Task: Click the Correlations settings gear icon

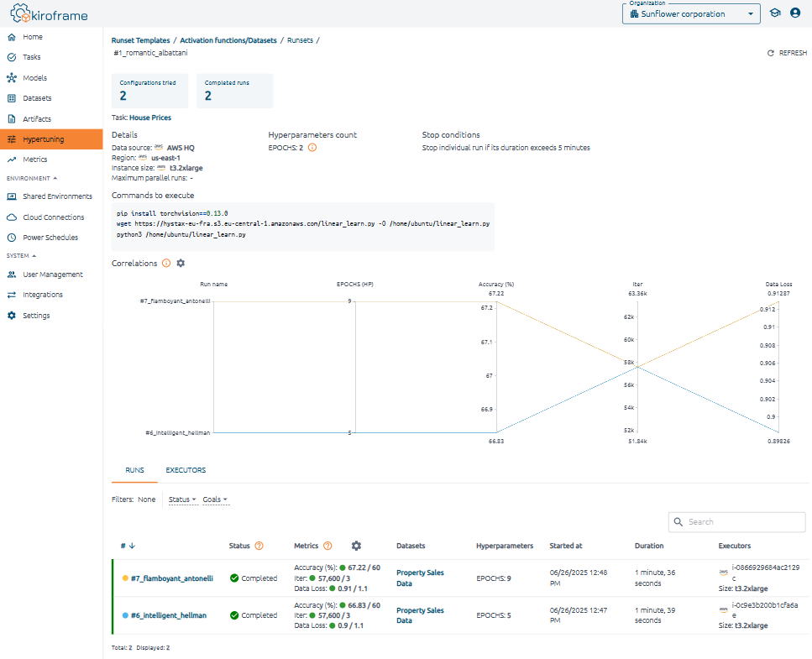Action: pyautogui.click(x=181, y=264)
